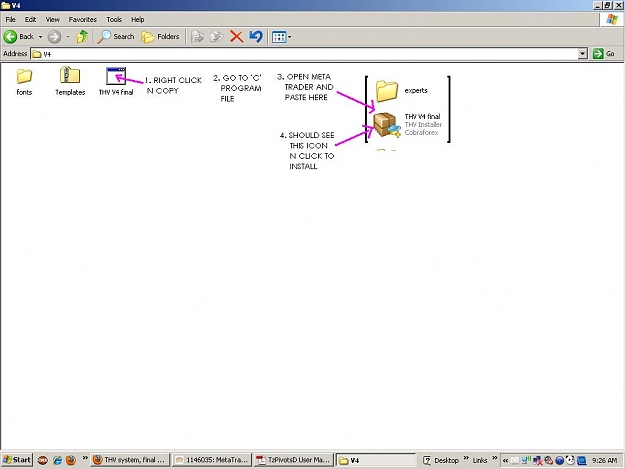Viewport: 625px width, 469px height.
Task: Click the Copy To toolbar icon
Action: point(216,37)
